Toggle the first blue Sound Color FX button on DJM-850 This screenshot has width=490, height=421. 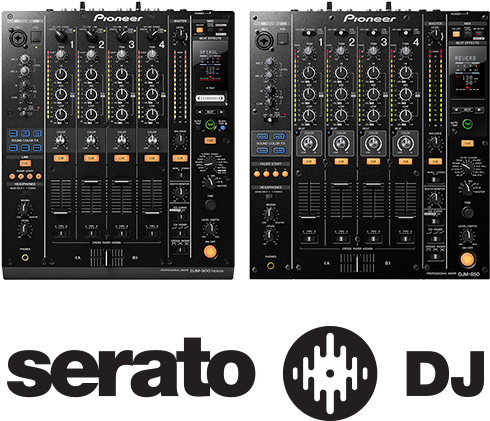262,137
